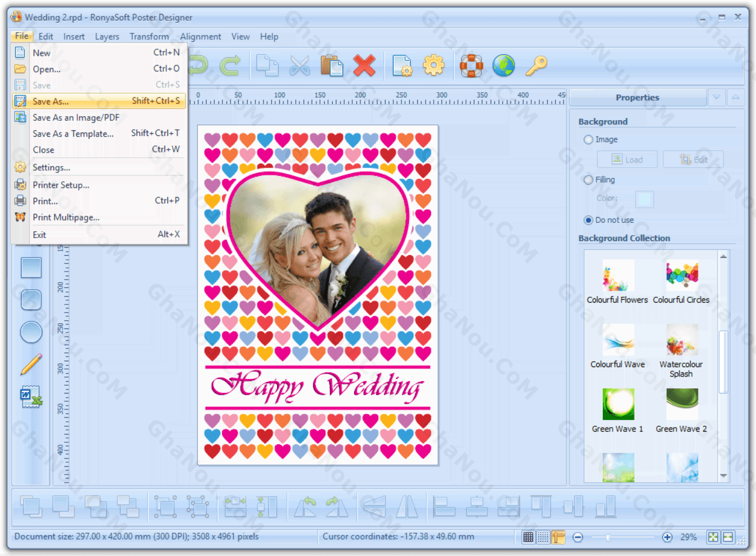Viewport: 756px width, 556px height.
Task: Click the fit-width zoom status bar icon
Action: coord(728,537)
